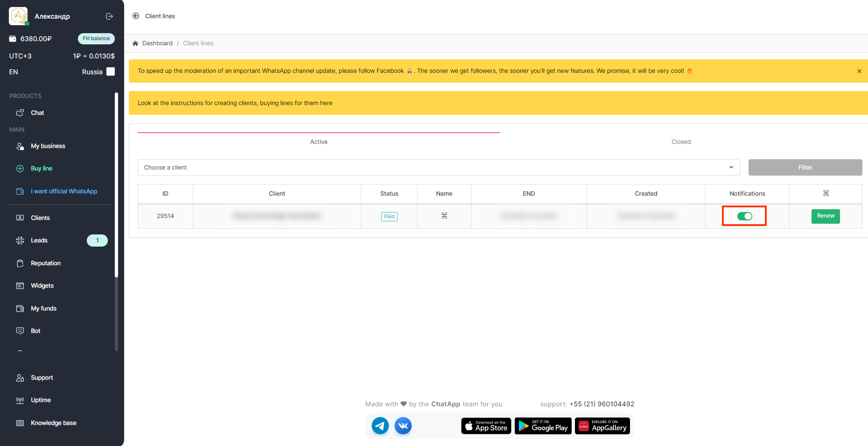
Task: Open the Telegram link icon in footer
Action: (x=380, y=425)
